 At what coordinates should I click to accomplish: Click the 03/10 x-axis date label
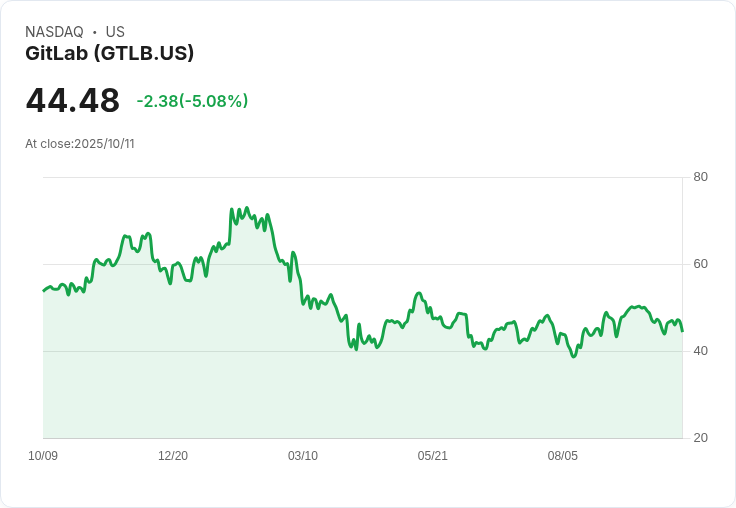click(303, 455)
